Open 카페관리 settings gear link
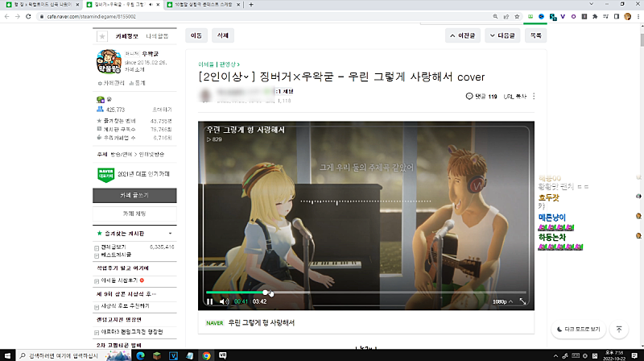The width and height of the screenshot is (644, 361). point(111,83)
